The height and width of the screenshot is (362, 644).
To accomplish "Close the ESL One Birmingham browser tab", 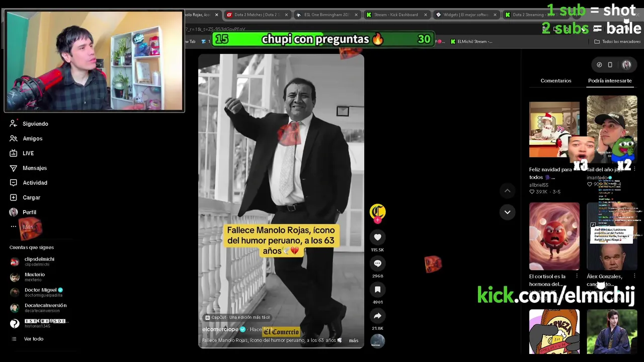I will point(356,15).
